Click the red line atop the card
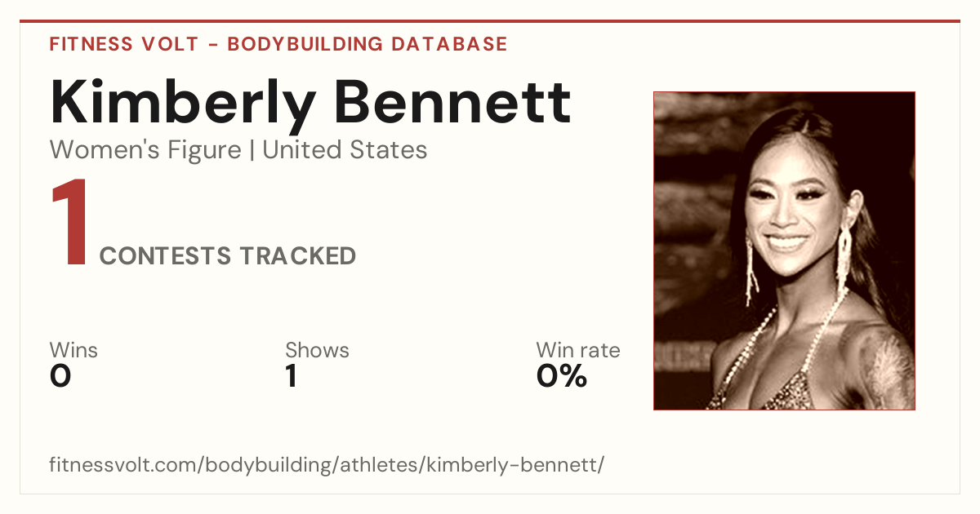This screenshot has width=980, height=514. [490, 21]
